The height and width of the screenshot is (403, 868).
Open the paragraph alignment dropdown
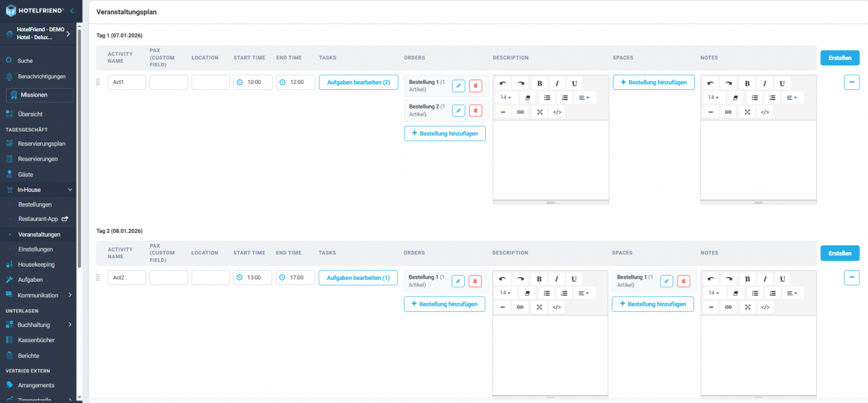coord(583,97)
